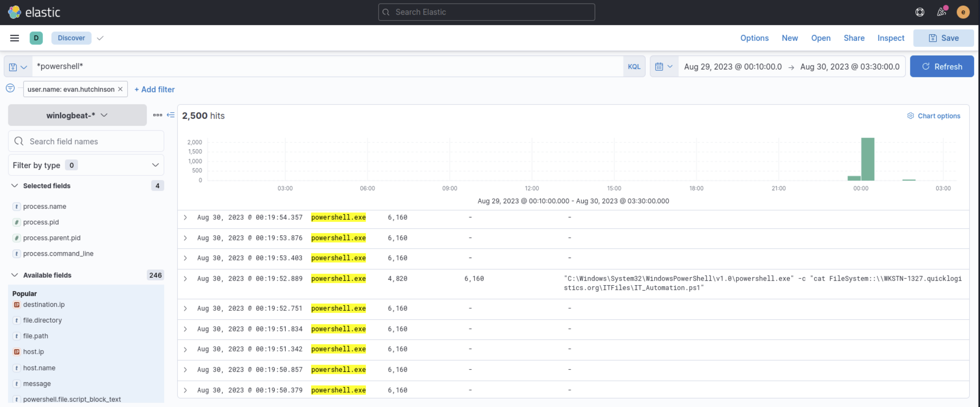Viewport: 980px width, 407px height.
Task: Click the green D space avatar
Action: pos(36,38)
